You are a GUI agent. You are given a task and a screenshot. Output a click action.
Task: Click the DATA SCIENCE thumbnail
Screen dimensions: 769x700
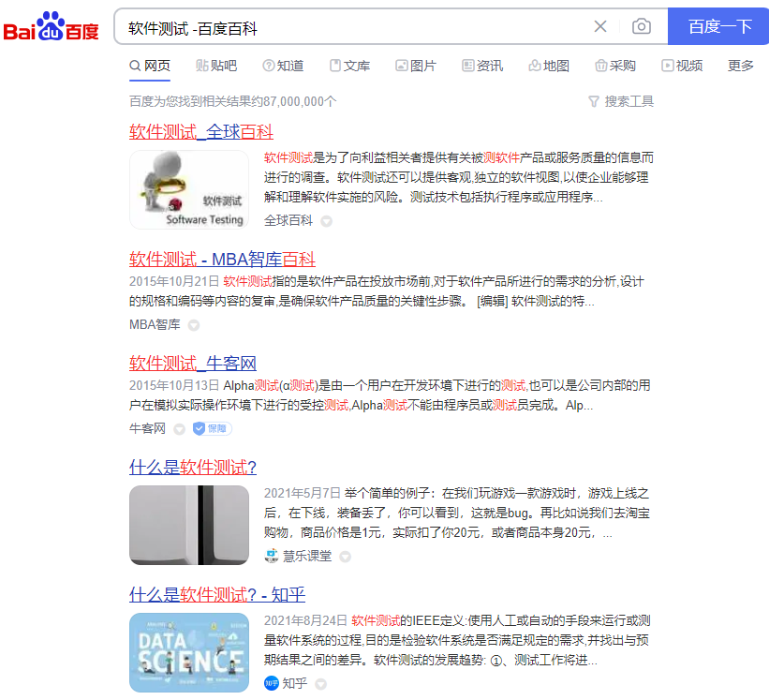[x=189, y=652]
